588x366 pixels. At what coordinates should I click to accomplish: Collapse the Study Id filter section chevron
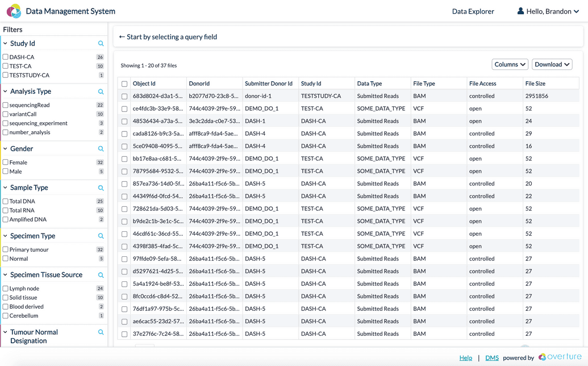(x=5, y=44)
